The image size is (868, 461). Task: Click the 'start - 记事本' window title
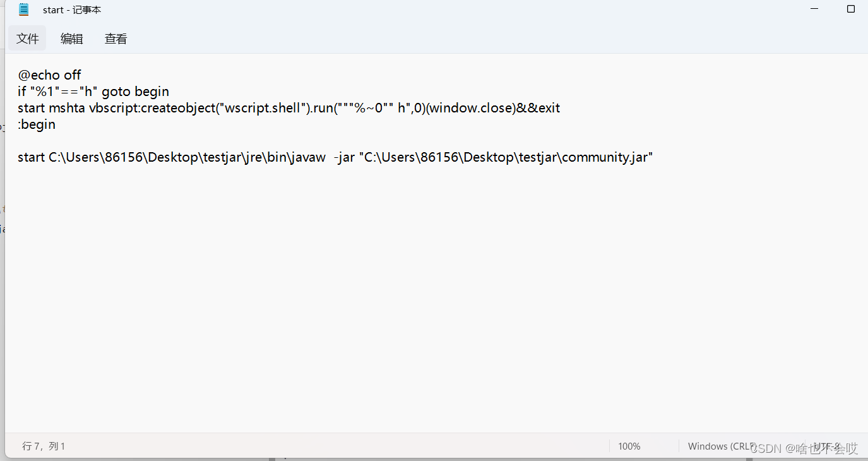pyautogui.click(x=72, y=10)
